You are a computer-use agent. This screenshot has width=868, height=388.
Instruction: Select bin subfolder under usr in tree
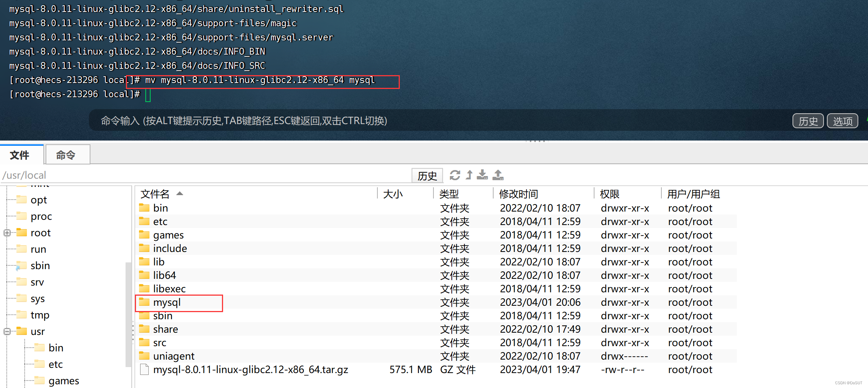pyautogui.click(x=55, y=348)
